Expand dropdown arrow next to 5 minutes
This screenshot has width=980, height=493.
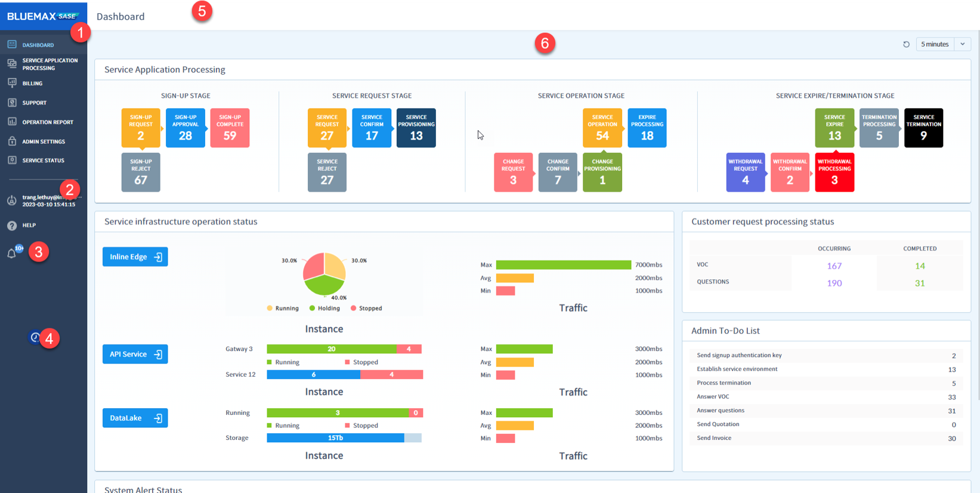click(x=963, y=44)
